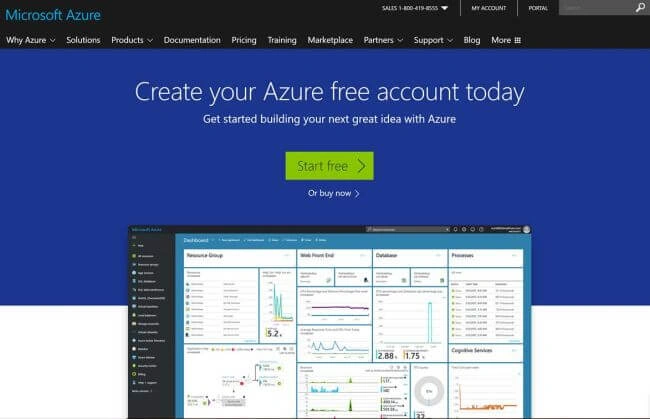
Task: Click inside the search input field
Action: point(597,8)
